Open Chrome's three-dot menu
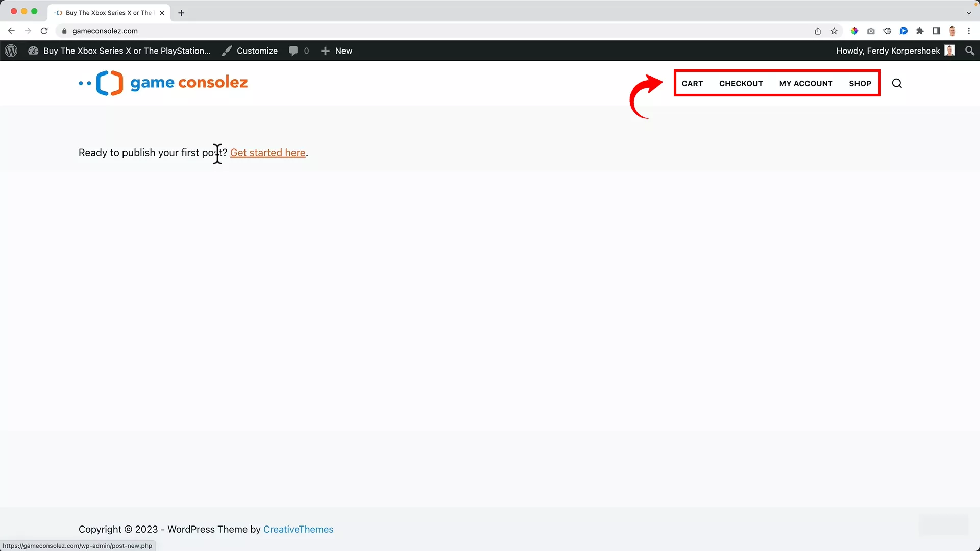This screenshot has height=551, width=980. pos(969,31)
